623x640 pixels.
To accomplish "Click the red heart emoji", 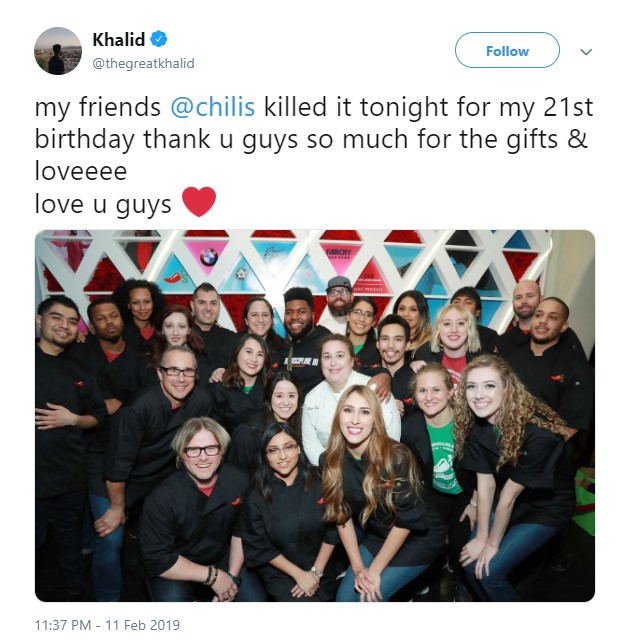I will [199, 202].
